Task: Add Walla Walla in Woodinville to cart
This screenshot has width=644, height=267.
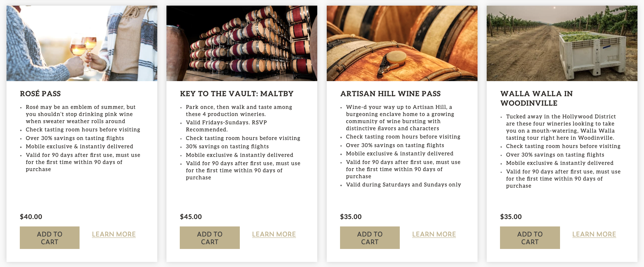Action: pos(530,238)
